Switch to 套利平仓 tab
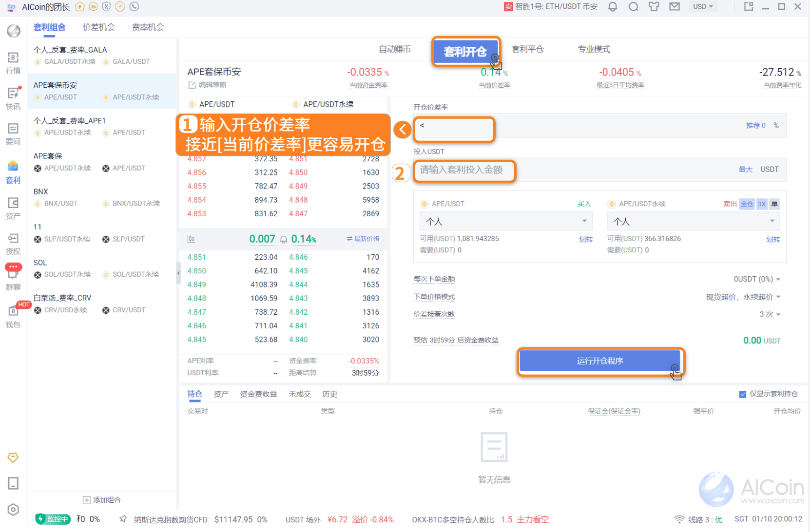The image size is (810, 532). [528, 49]
